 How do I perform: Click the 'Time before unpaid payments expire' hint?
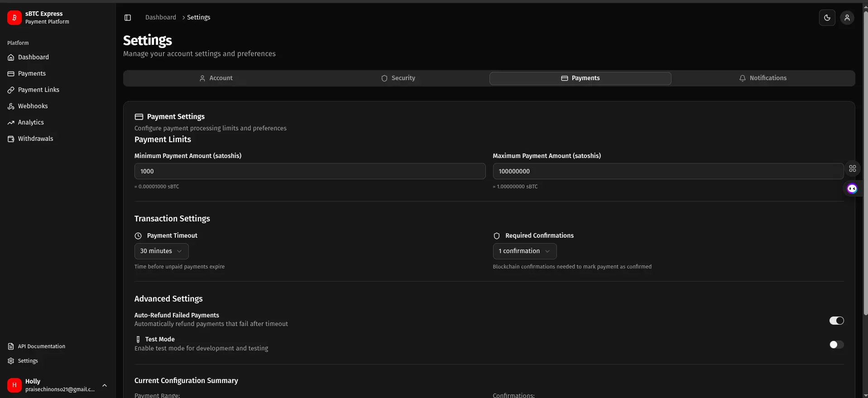tap(179, 267)
